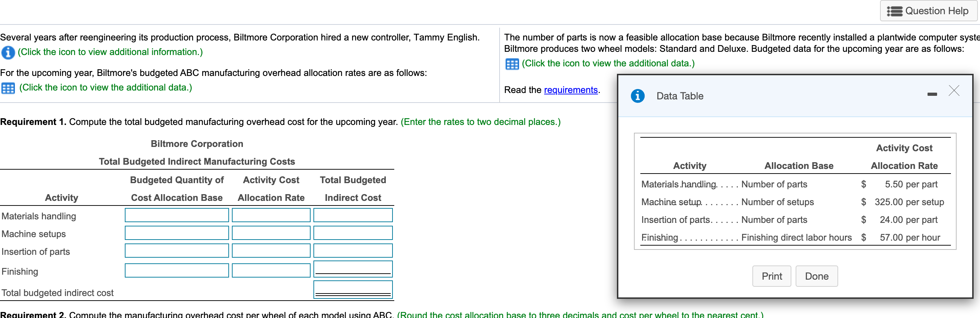The height and width of the screenshot is (318, 980).
Task: Click 'Insertion of parts' row in Data Table
Action: 675,220
